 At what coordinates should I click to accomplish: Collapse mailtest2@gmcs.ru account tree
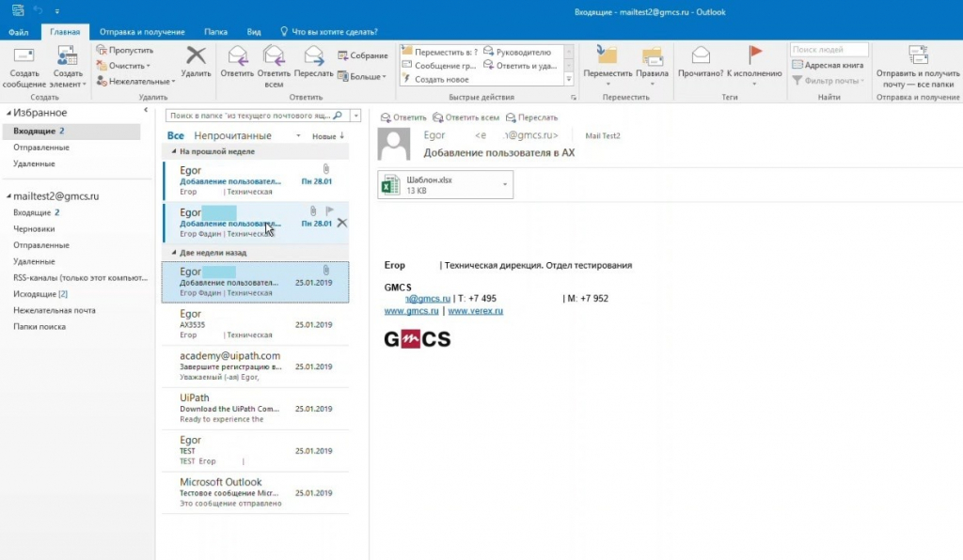tap(8, 196)
